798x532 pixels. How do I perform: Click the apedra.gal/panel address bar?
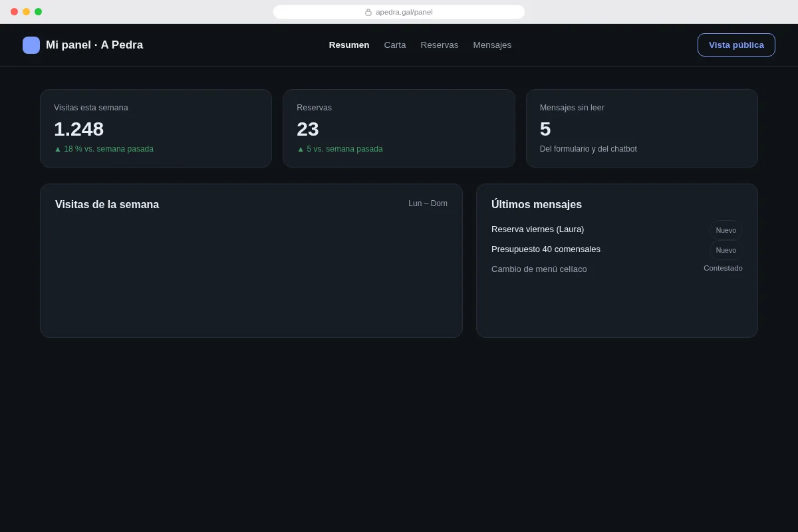pyautogui.click(x=399, y=12)
